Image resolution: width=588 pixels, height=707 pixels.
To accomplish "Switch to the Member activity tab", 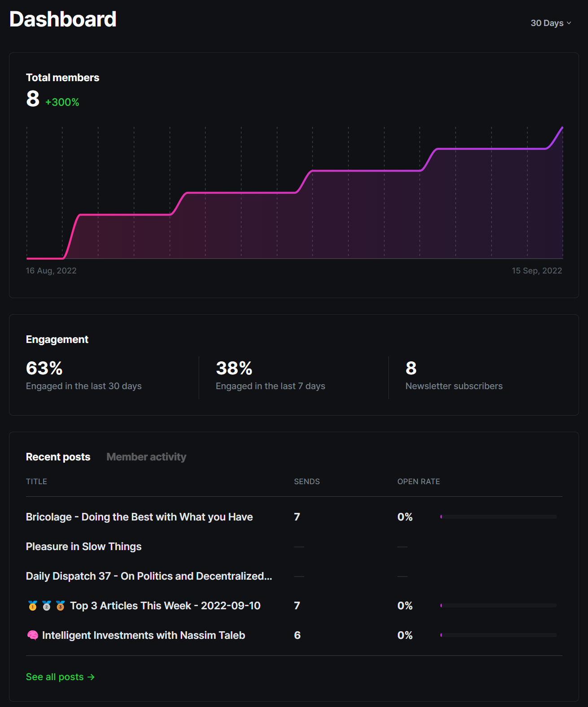I will pos(146,457).
